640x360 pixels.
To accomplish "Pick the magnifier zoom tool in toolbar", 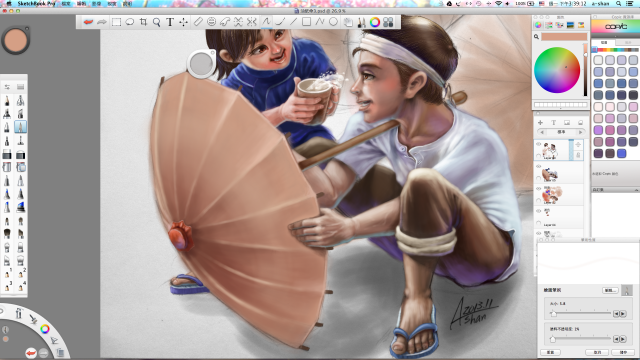I will pyautogui.click(x=157, y=22).
